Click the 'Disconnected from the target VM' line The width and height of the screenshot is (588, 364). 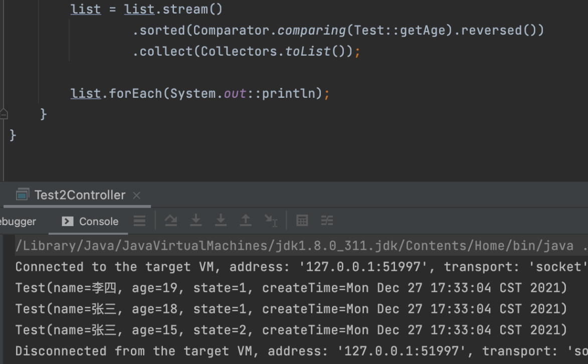301,351
